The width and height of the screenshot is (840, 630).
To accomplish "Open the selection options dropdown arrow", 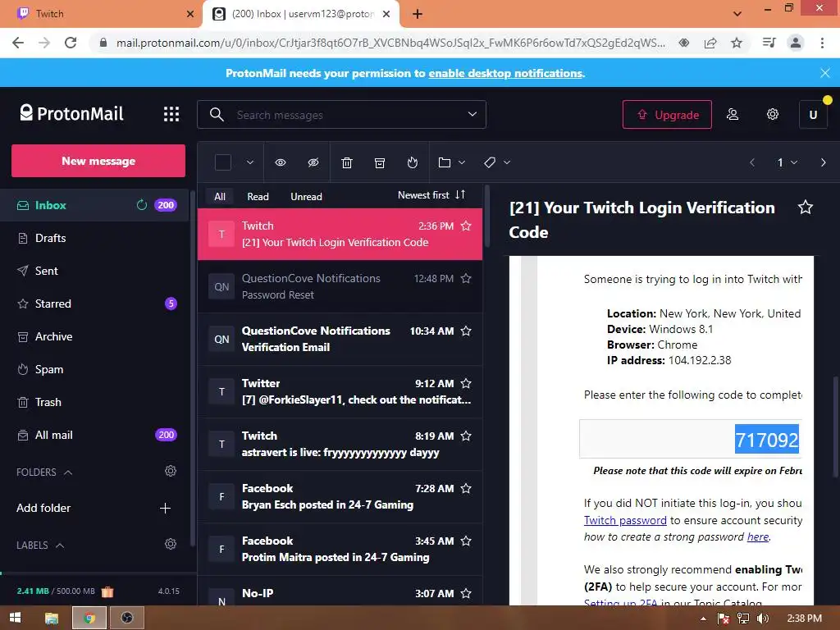I will pos(249,162).
